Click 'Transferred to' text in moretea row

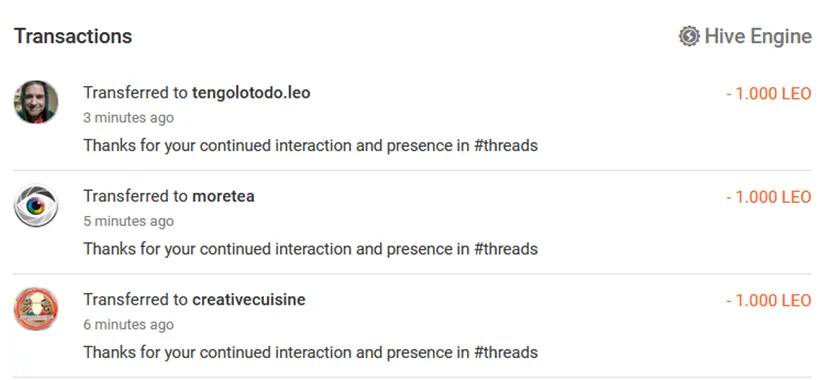(135, 196)
